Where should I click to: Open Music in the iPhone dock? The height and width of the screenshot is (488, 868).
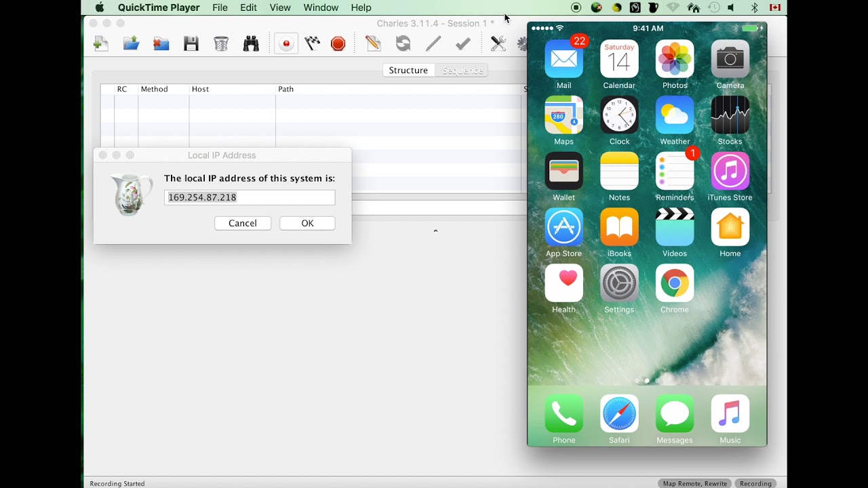(x=730, y=413)
